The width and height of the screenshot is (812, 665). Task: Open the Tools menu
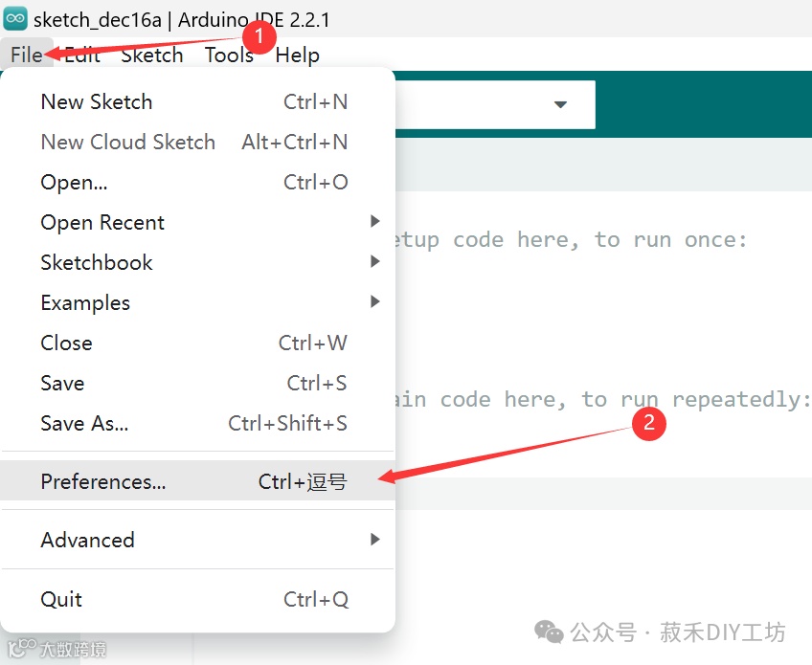pyautogui.click(x=230, y=55)
